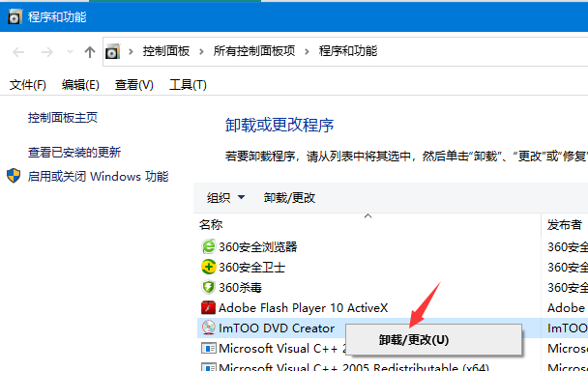Click icon of first Microsoft Visual C++ entry
Screen dimensions: 588x371
(x=209, y=348)
